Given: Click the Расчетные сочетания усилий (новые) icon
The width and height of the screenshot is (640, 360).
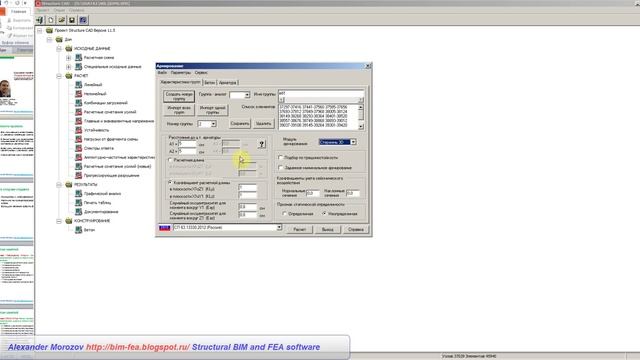Looking at the screenshot, I should pyautogui.click(x=78, y=166).
